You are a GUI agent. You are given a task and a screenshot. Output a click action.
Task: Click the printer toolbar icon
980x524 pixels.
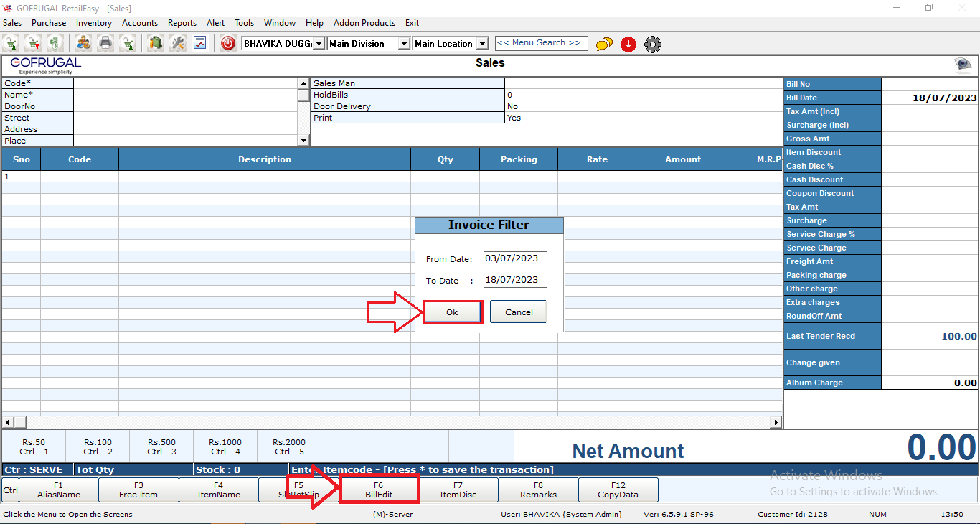(105, 43)
